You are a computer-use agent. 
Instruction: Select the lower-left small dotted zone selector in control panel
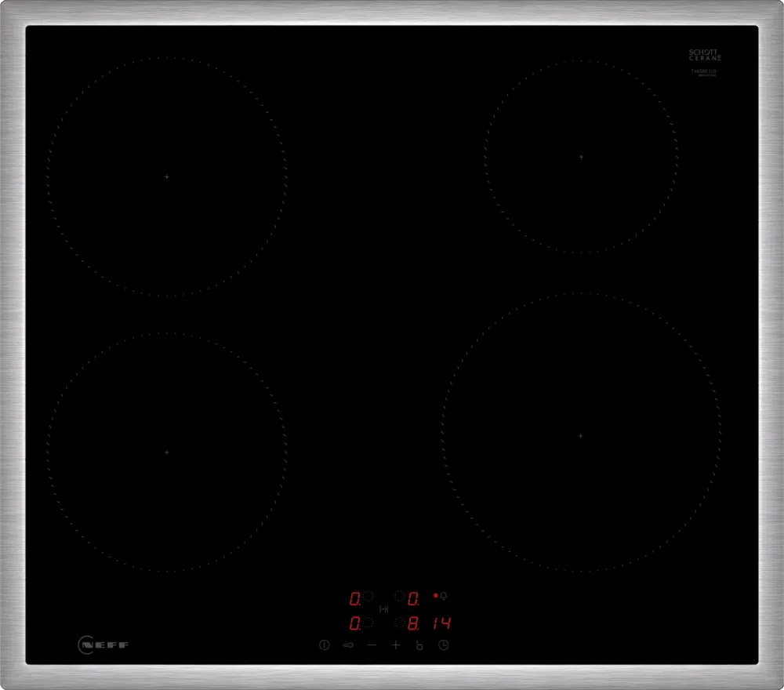pyautogui.click(x=368, y=623)
